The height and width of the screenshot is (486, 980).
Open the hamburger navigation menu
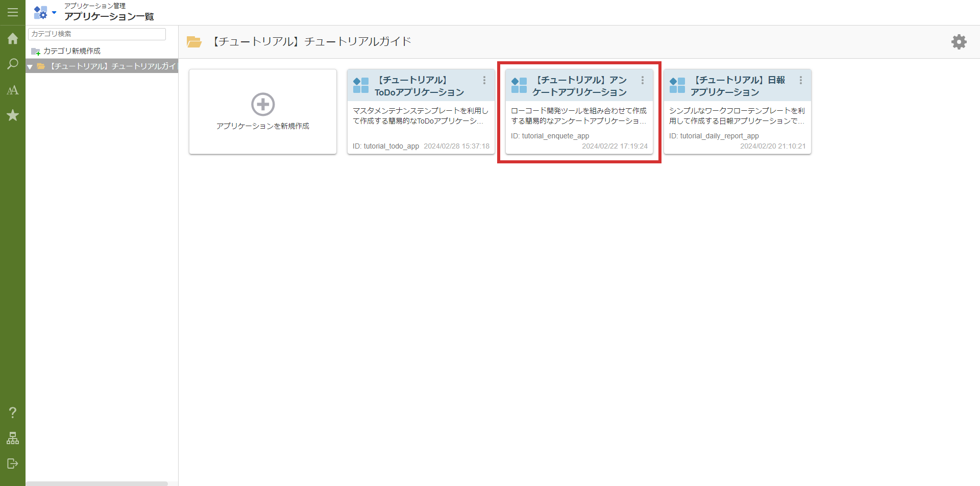click(x=13, y=12)
